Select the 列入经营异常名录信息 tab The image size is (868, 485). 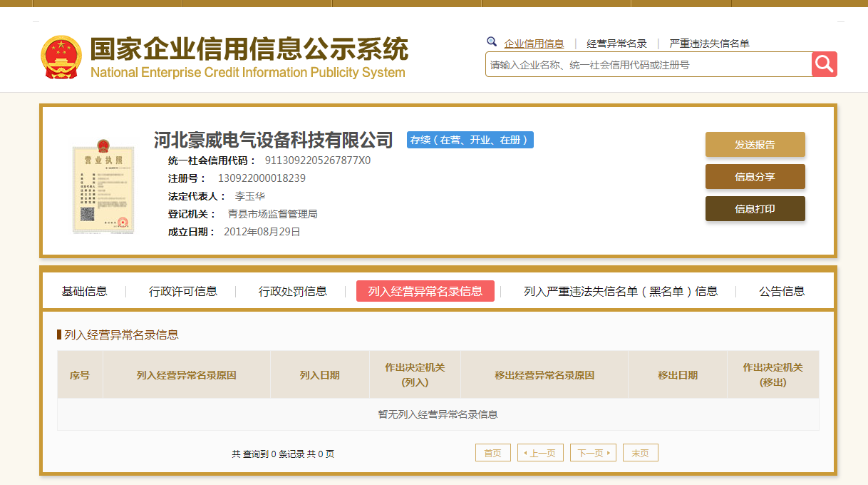pyautogui.click(x=425, y=291)
